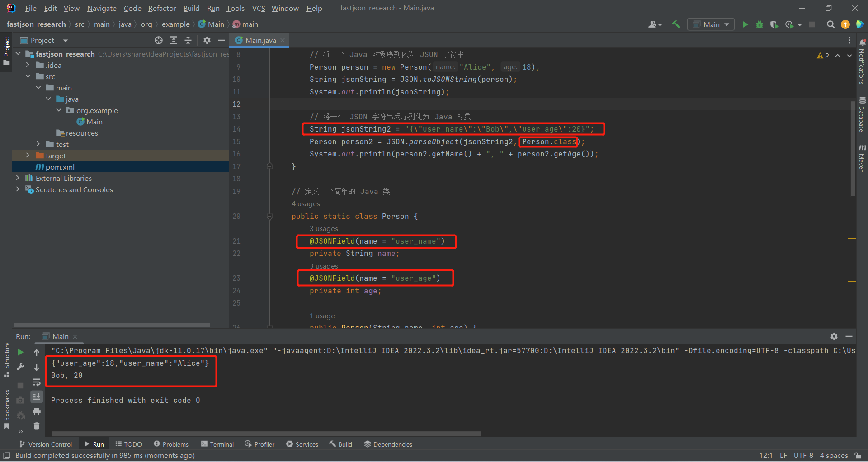The image size is (868, 462).
Task: Toggle file read-only lock in status bar
Action: (x=858, y=455)
